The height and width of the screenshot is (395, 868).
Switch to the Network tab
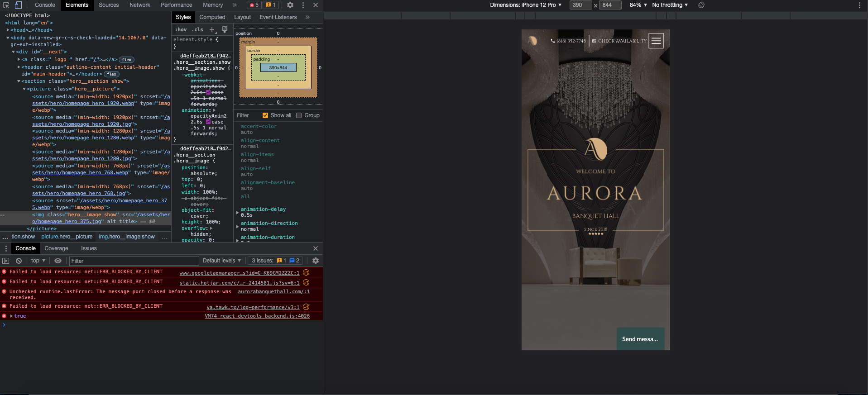139,5
